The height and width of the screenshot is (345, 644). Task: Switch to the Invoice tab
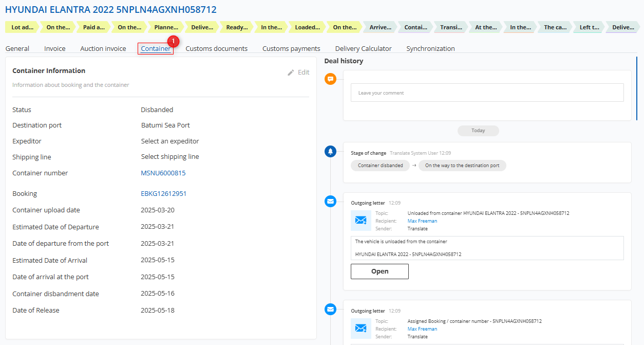55,48
